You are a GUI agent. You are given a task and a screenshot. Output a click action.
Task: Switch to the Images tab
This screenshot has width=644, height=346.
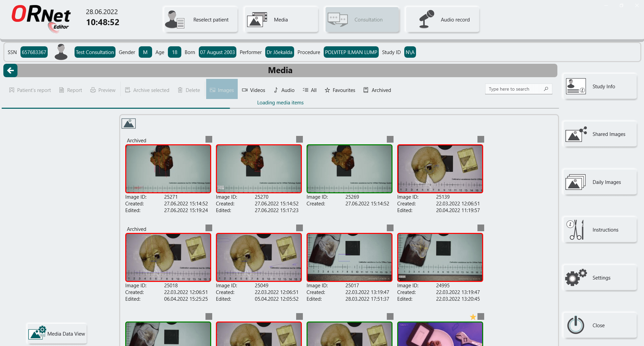point(222,89)
